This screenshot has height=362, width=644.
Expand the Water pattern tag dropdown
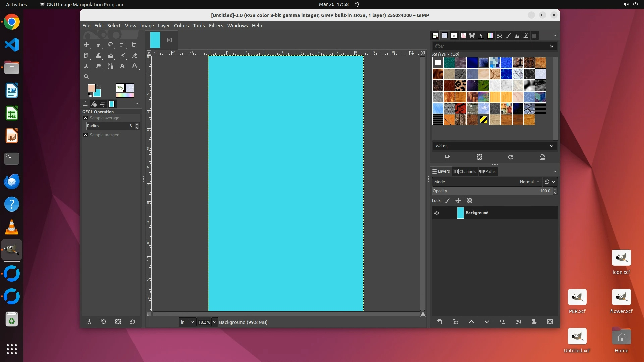click(x=551, y=146)
